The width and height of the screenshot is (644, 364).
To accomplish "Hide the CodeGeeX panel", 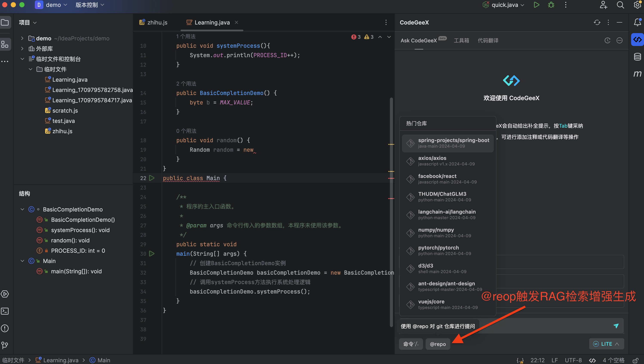I will [619, 23].
